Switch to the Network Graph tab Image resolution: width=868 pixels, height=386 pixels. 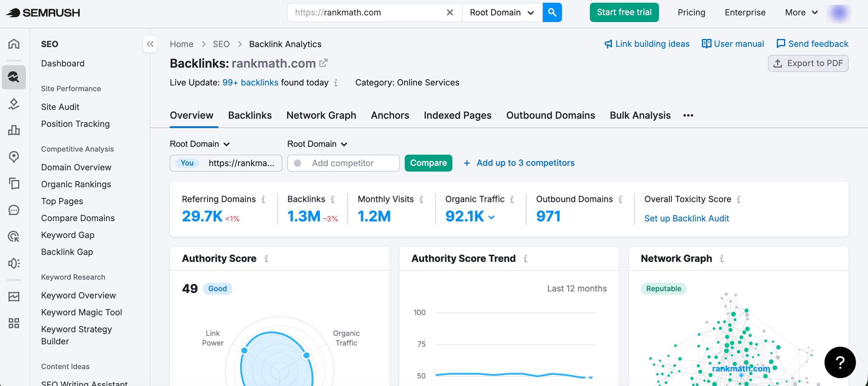tap(321, 116)
